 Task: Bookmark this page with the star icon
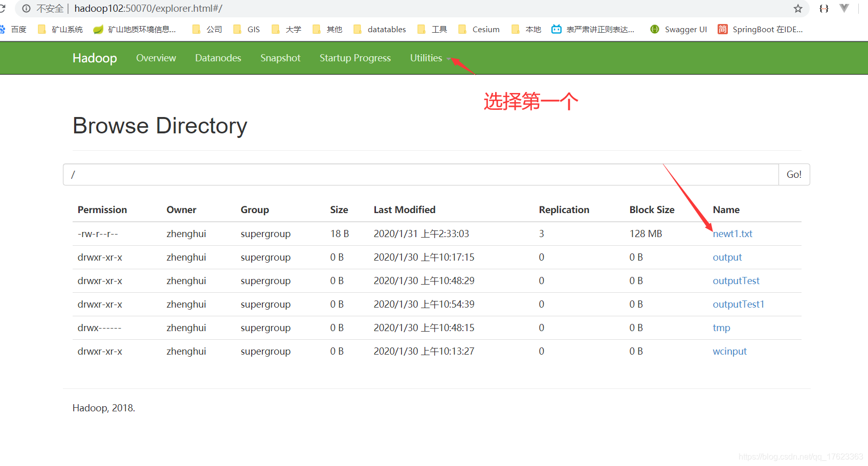coord(798,8)
